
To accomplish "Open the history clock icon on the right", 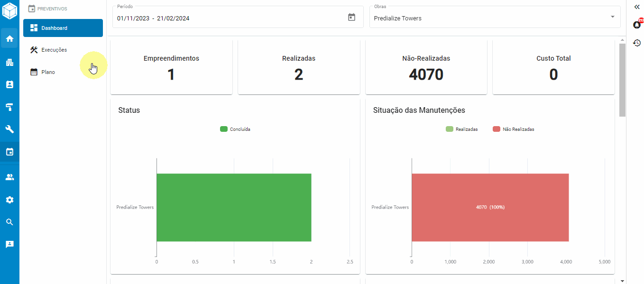I will pos(637,43).
